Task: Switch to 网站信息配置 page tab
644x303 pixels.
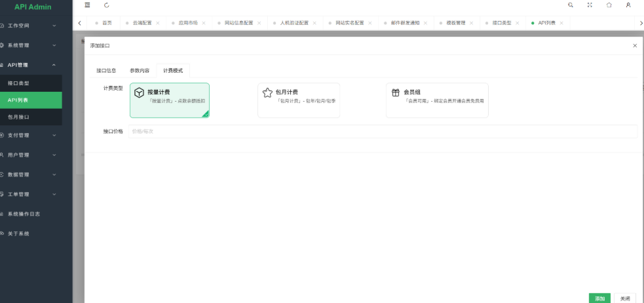Action: tap(239, 23)
